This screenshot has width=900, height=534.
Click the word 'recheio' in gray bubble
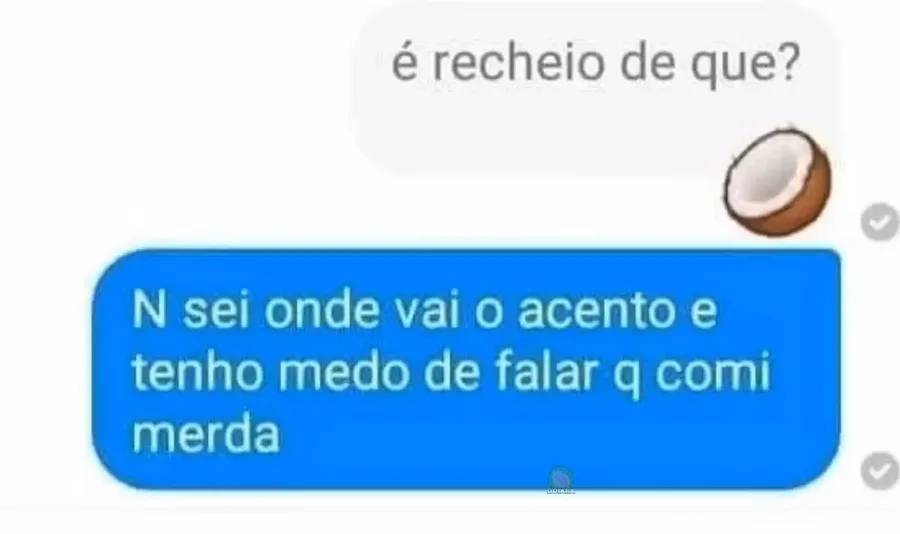click(518, 62)
